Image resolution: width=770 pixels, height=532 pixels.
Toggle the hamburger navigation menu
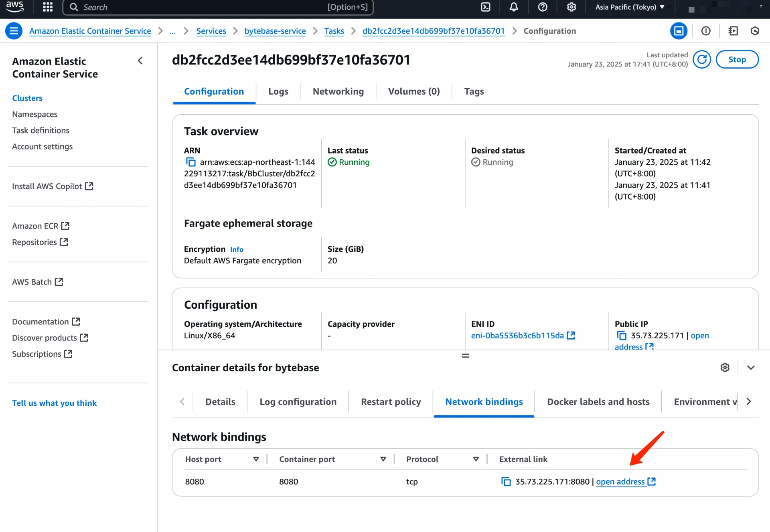click(14, 31)
